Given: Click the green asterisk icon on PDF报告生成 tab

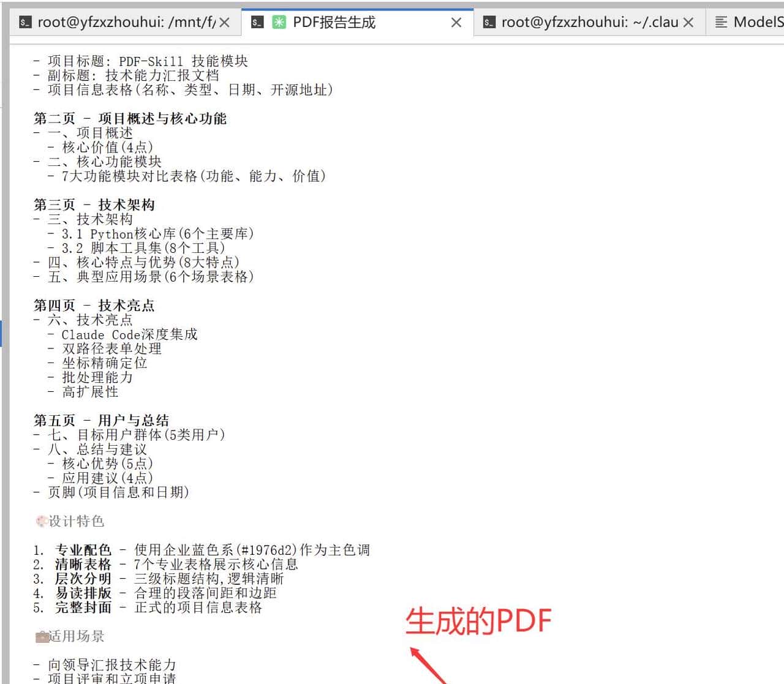Looking at the screenshot, I should click(x=279, y=22).
